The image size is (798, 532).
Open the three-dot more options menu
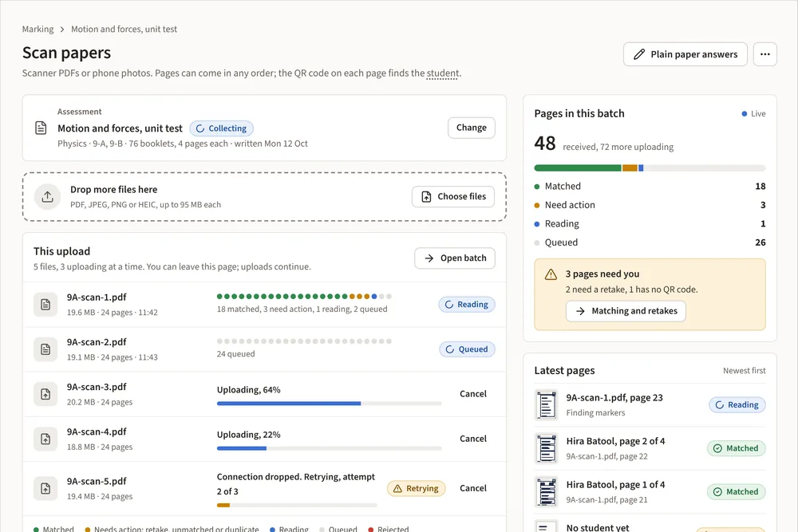[765, 54]
